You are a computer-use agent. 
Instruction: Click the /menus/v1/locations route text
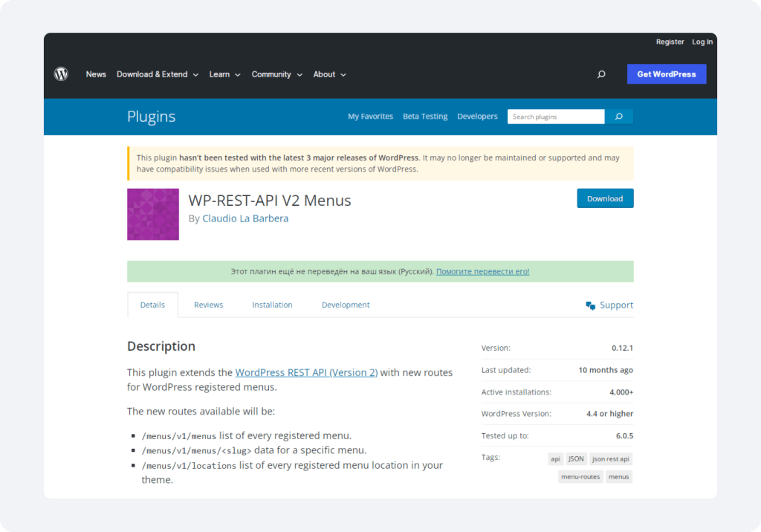(189, 465)
